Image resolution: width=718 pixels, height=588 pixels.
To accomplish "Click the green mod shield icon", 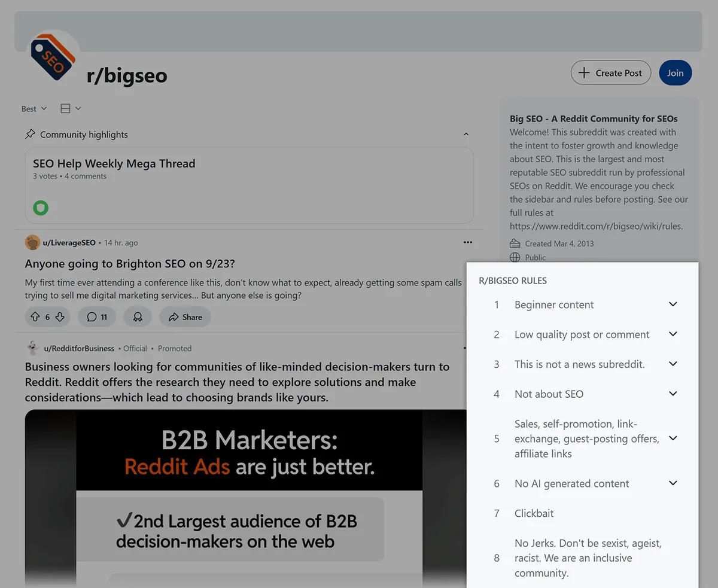I will pyautogui.click(x=41, y=208).
